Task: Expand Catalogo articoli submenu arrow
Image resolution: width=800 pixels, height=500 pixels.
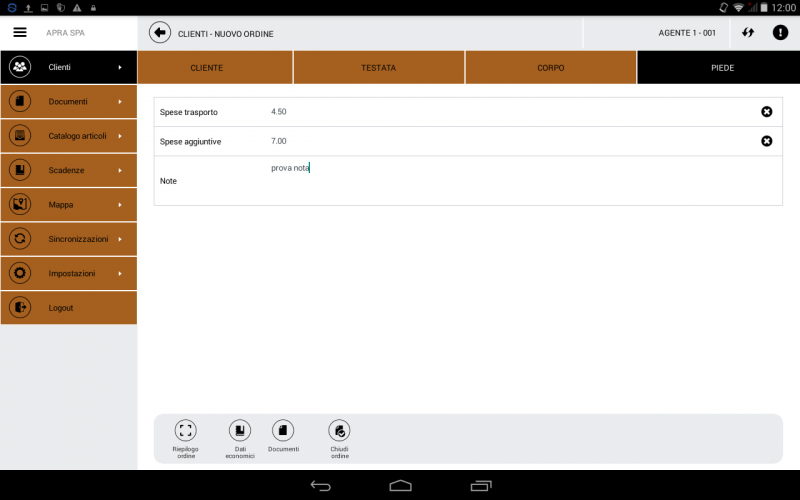Action: 120,136
